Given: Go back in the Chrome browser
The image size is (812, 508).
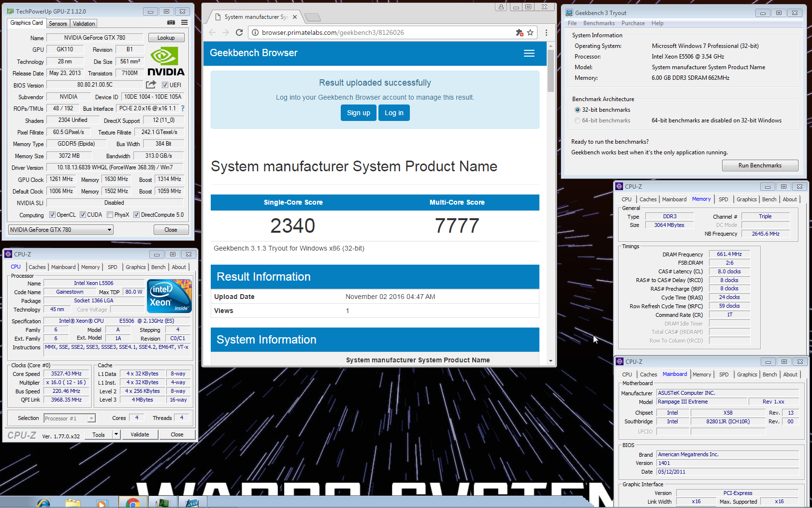Looking at the screenshot, I should tap(212, 32).
